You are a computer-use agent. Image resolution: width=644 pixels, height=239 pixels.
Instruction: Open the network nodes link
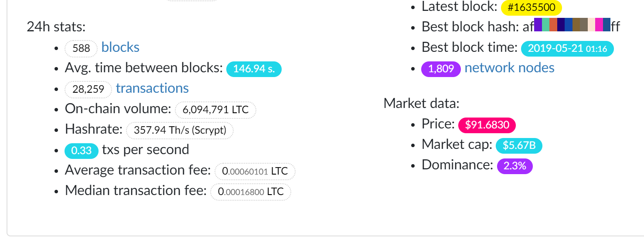point(510,68)
